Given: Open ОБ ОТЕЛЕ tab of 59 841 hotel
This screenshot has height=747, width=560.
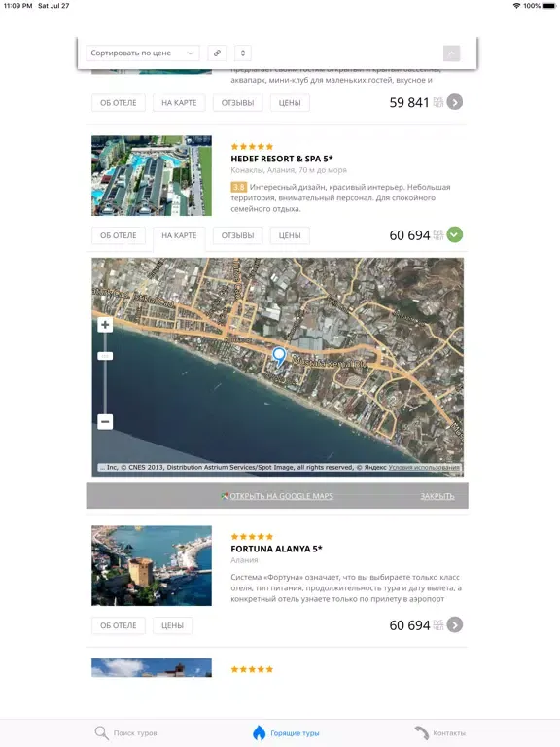Looking at the screenshot, I should coord(118,103).
